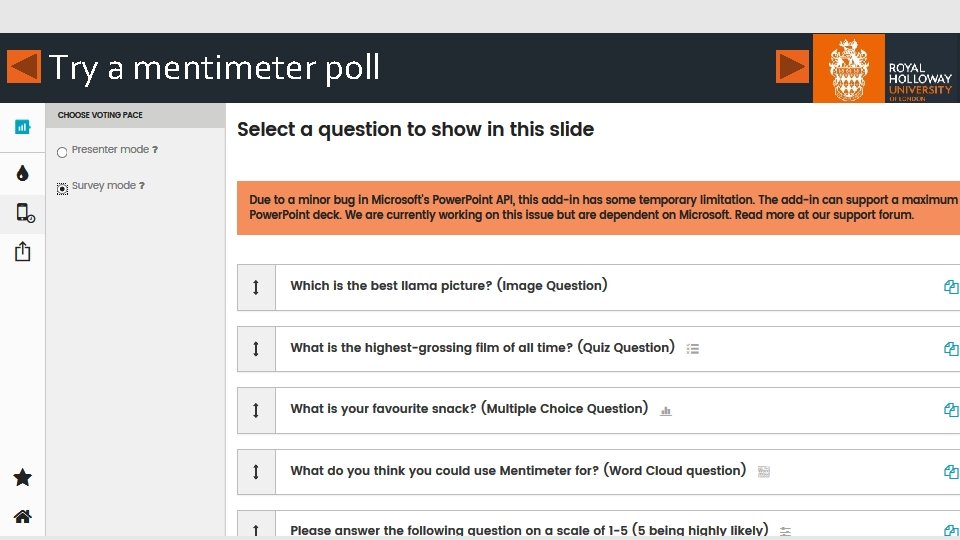Copy the favourite snack question
Screen dimensions: 960x540
pos(950,410)
